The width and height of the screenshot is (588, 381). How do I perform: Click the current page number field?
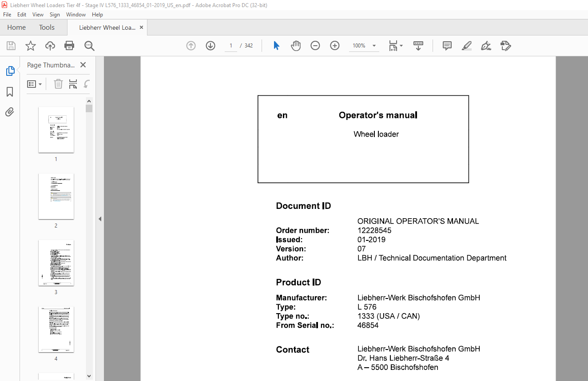pos(231,46)
